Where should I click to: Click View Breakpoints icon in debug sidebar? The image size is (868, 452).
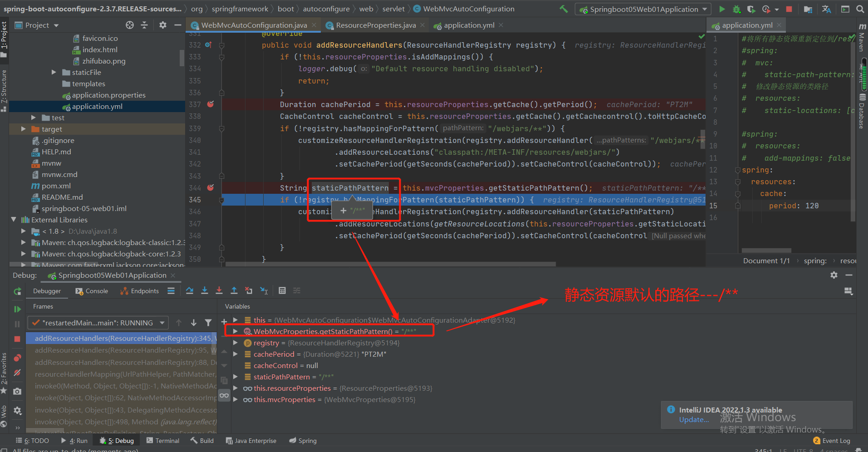point(17,358)
